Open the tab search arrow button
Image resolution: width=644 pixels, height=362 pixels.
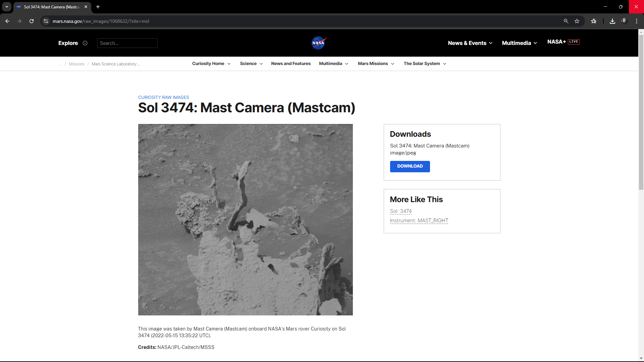click(x=7, y=7)
